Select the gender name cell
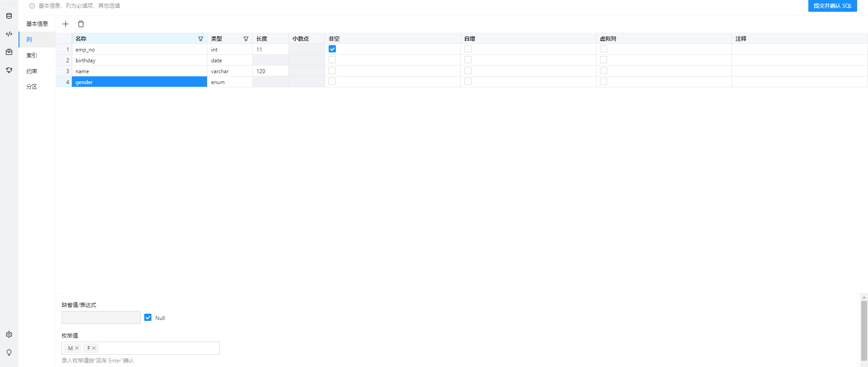The image size is (868, 367). [x=139, y=82]
